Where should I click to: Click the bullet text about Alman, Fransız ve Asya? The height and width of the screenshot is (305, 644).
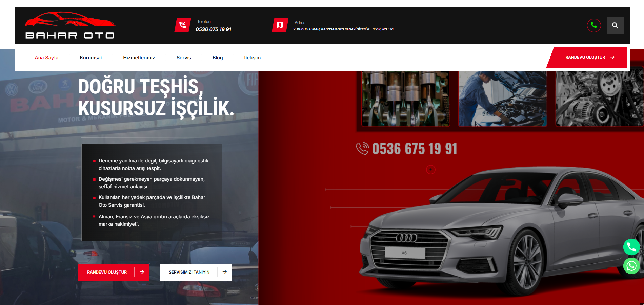coord(154,220)
